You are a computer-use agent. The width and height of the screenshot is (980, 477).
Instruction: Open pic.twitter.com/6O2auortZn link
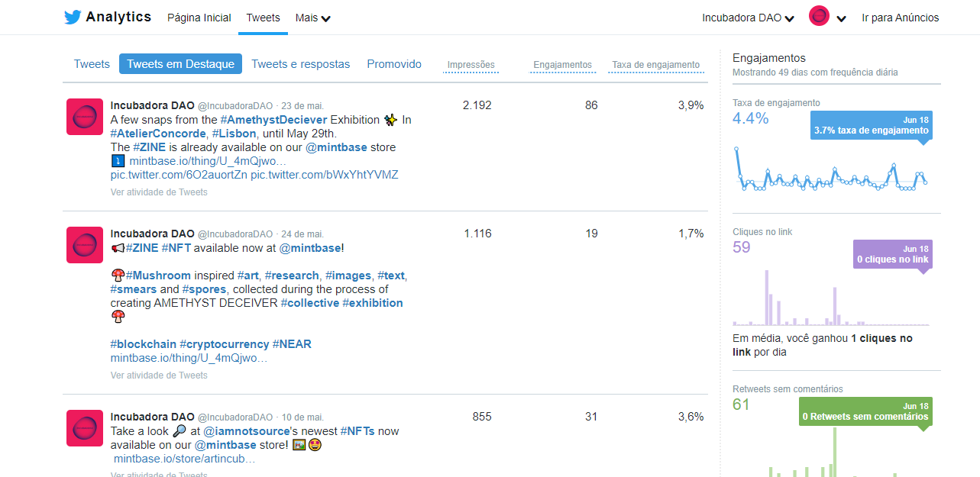179,175
